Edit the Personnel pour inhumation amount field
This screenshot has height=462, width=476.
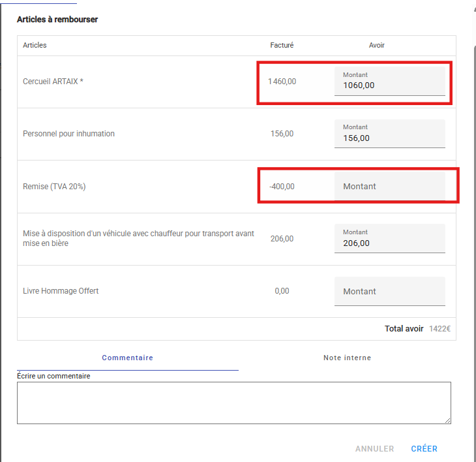point(389,134)
